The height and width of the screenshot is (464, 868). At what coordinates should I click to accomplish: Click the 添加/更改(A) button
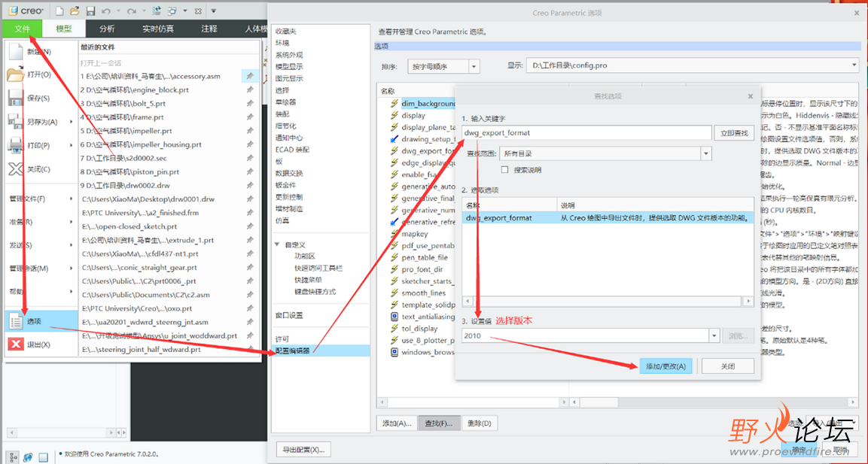coord(666,366)
